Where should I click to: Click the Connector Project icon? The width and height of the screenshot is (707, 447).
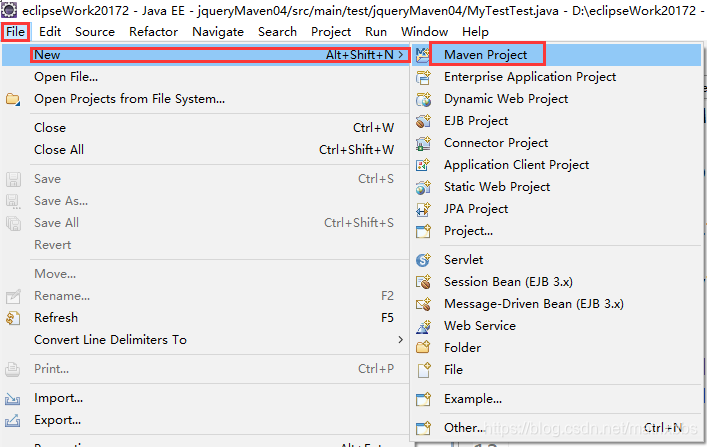423,143
